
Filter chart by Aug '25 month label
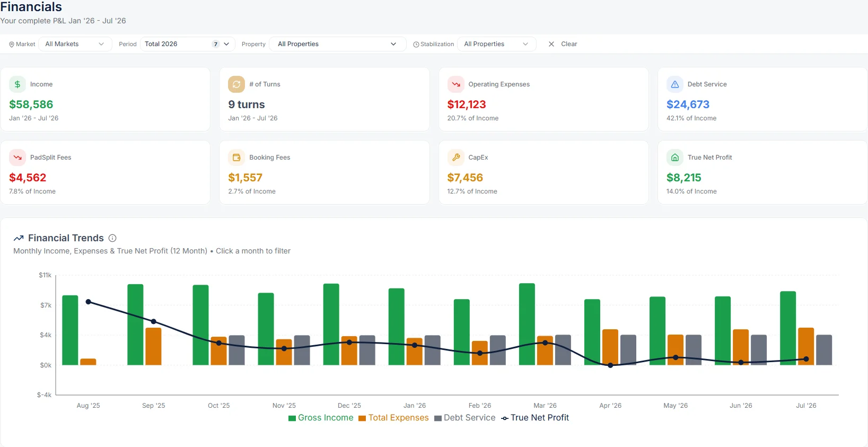pyautogui.click(x=88, y=406)
